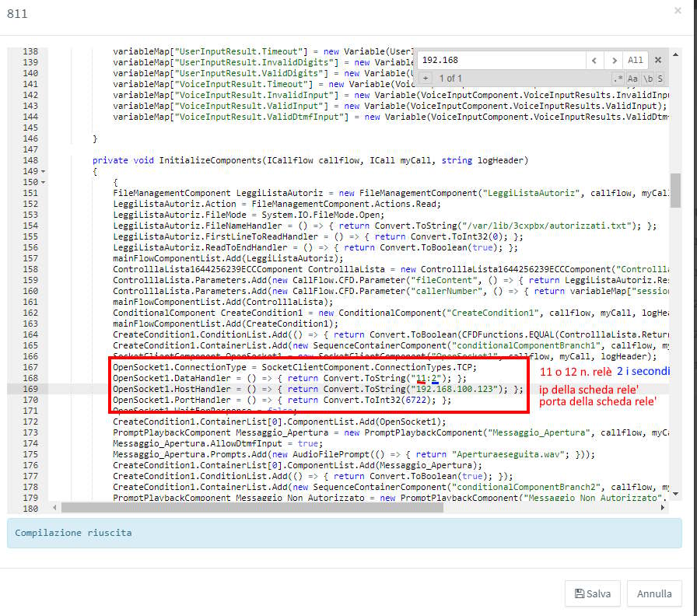The height and width of the screenshot is (616, 697).
Task: Save the script with the Salva button
Action: pos(593,593)
